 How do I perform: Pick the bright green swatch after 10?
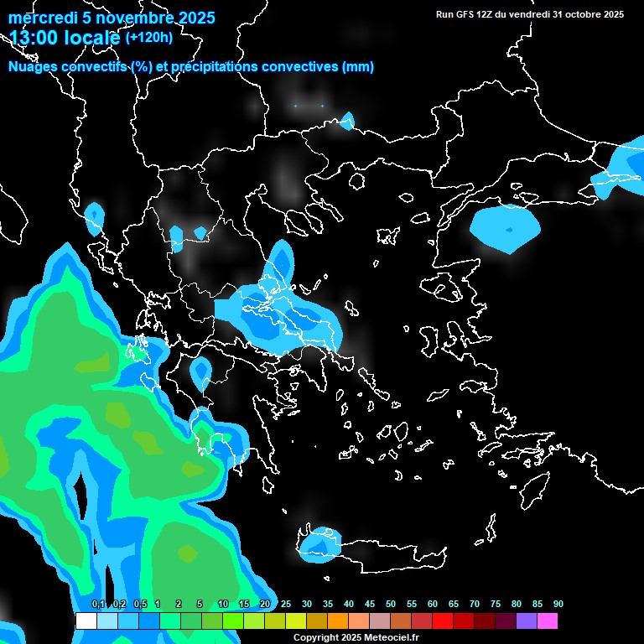(232, 621)
